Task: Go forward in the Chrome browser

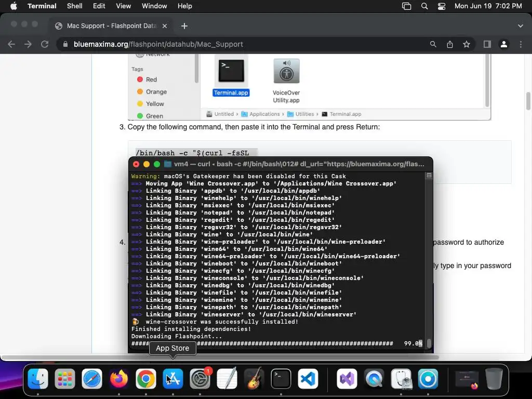Action: [28, 44]
